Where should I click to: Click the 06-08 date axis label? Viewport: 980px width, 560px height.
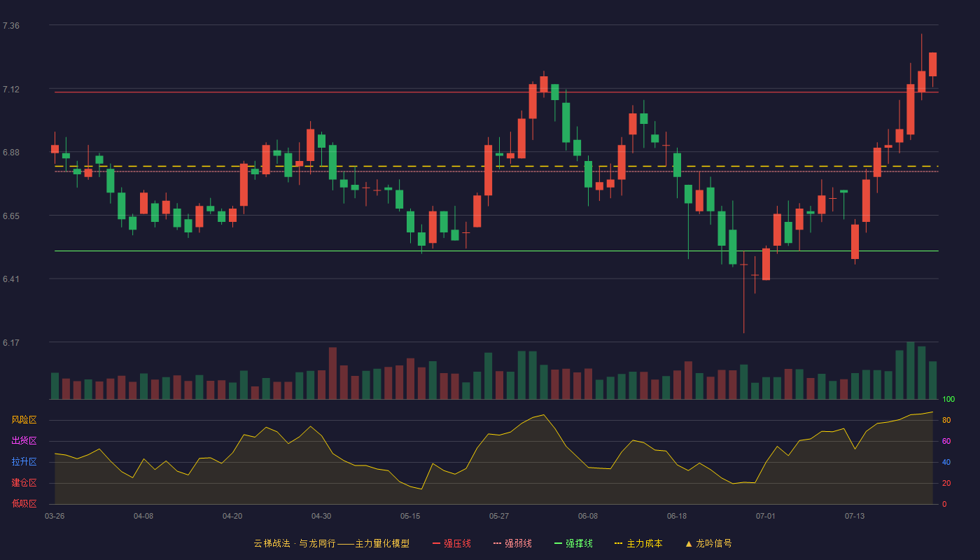pos(588,516)
